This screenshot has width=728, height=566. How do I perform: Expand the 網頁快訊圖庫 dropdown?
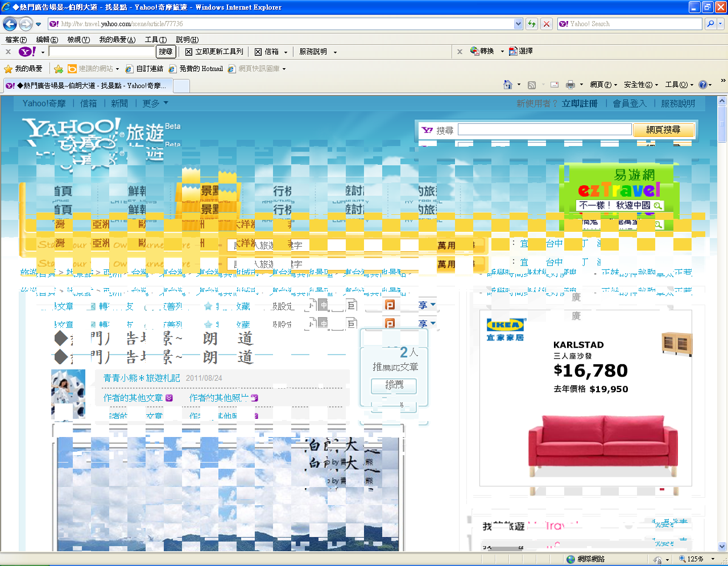click(284, 69)
